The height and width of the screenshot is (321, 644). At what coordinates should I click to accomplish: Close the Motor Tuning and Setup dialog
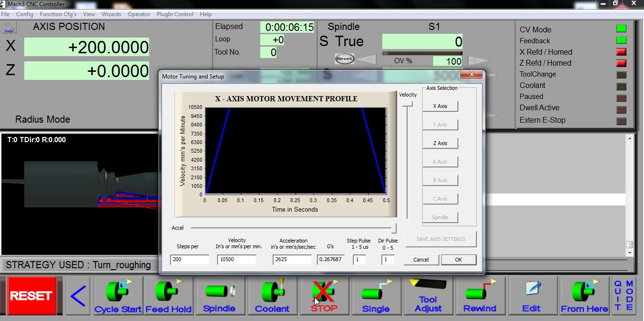click(472, 75)
